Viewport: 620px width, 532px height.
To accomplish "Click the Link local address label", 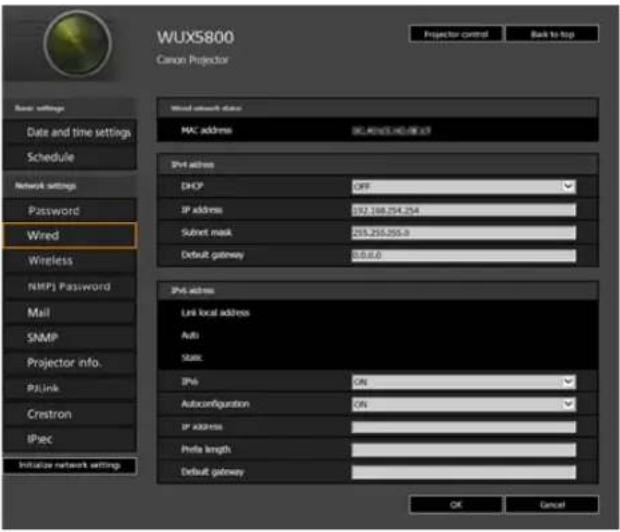I will click(x=215, y=313).
